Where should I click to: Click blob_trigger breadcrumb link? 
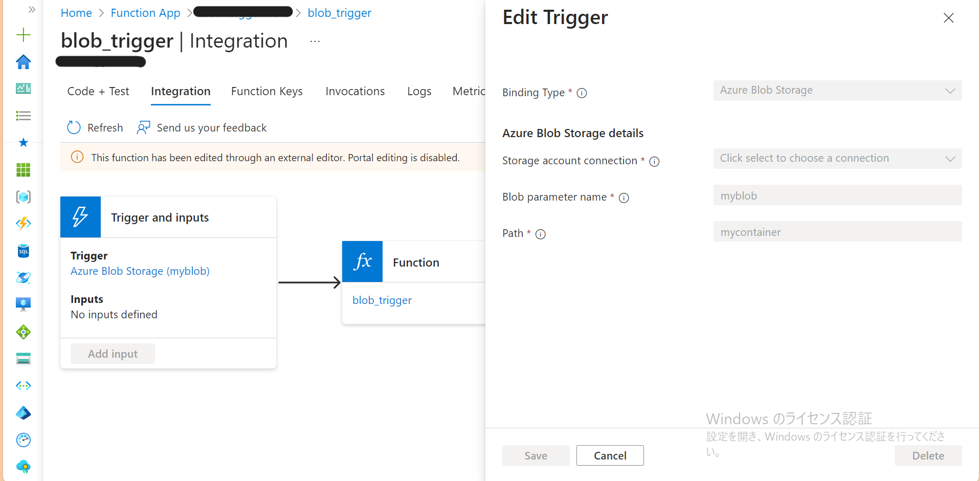click(x=340, y=13)
